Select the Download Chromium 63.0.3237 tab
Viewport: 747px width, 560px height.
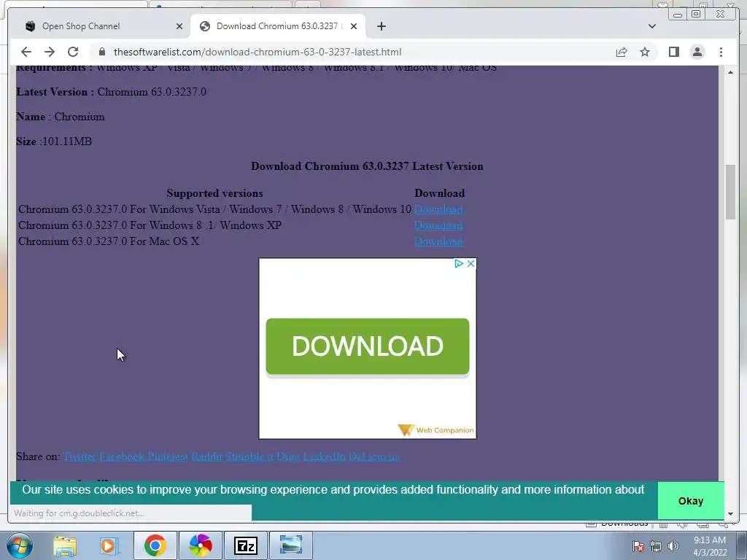pos(278,26)
